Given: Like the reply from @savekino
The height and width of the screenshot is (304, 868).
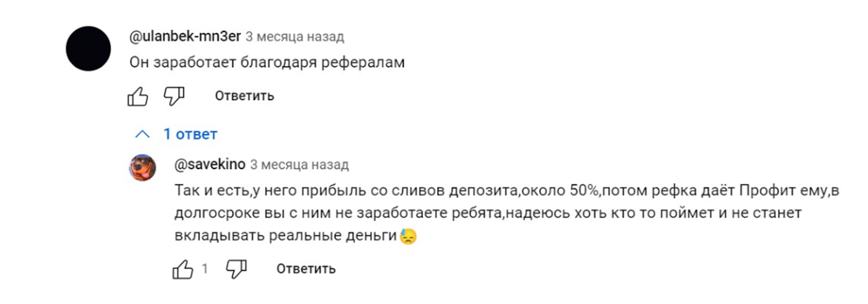Looking at the screenshot, I should tap(183, 269).
